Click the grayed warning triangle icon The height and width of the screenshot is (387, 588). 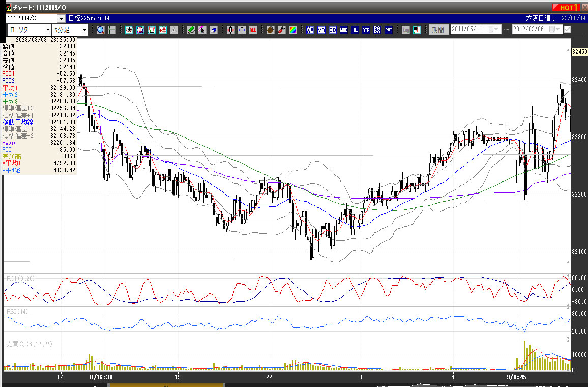tap(173, 30)
